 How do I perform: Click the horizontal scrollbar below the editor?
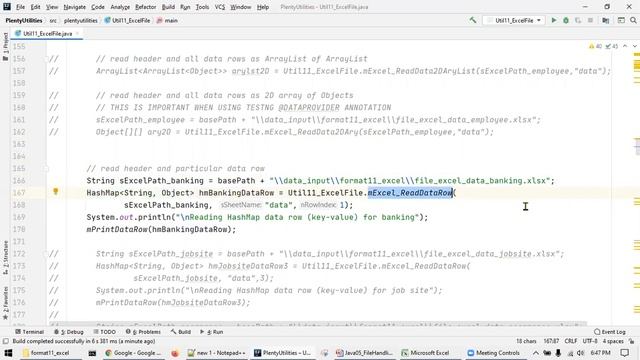coord(318,324)
